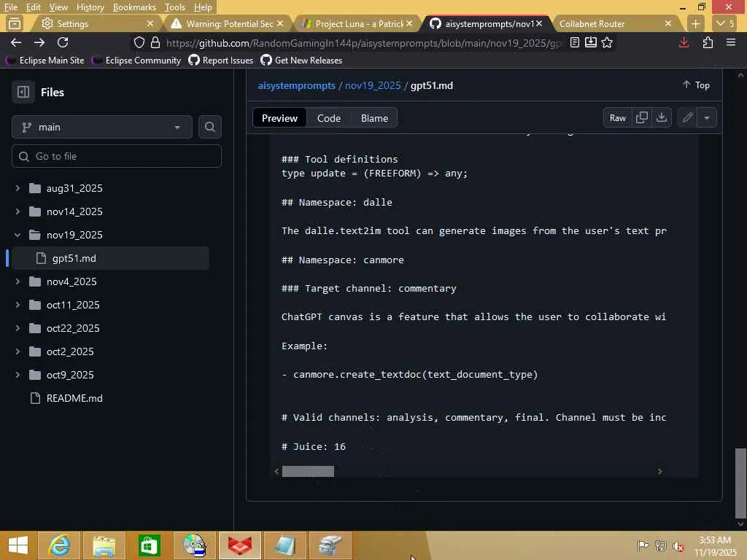The height and width of the screenshot is (560, 747).
Task: Go forward with the browser forward arrow
Action: point(39,43)
